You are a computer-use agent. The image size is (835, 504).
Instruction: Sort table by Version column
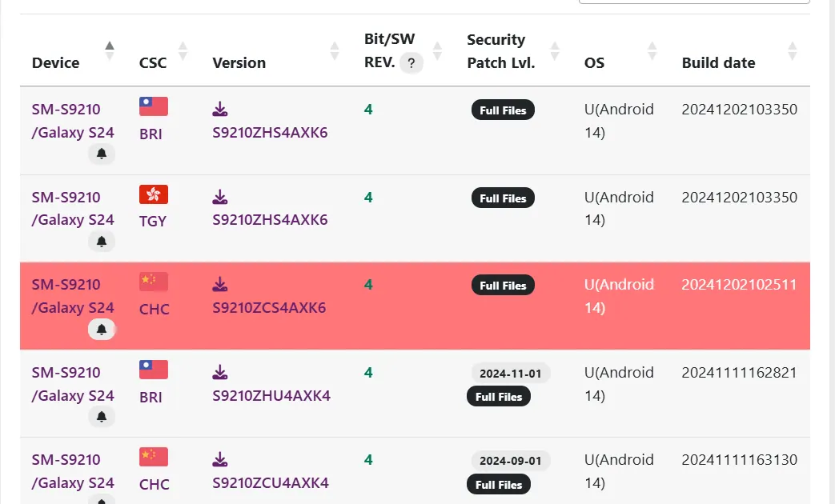(x=335, y=51)
